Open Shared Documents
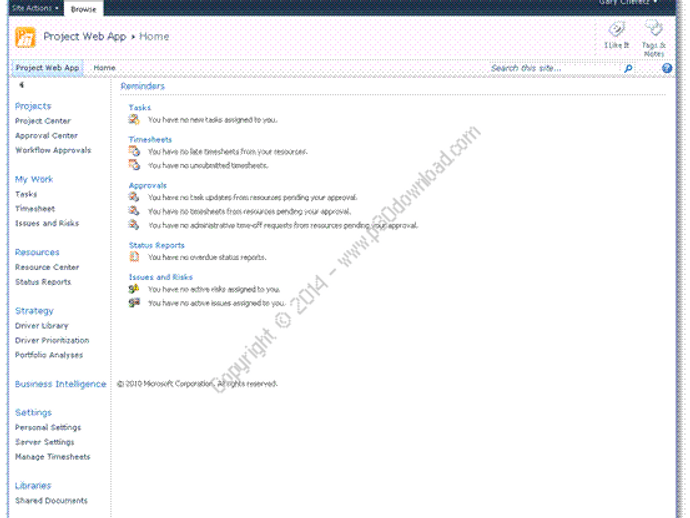690x518 pixels. coord(51,500)
